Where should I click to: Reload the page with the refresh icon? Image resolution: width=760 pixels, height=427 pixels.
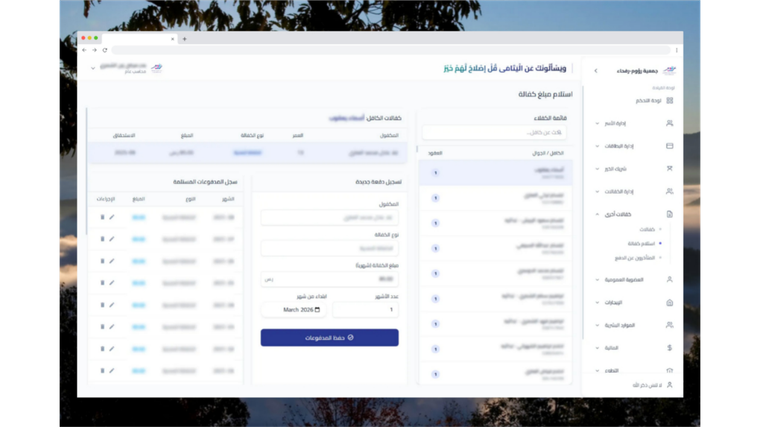click(x=105, y=50)
